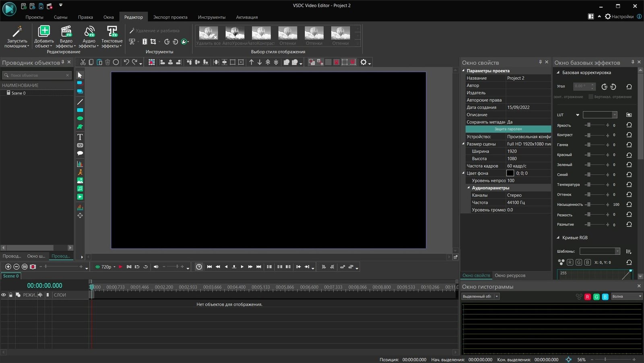Open the Инструменты ribbon tab
Screen dimensions: 644x363
pyautogui.click(x=212, y=17)
